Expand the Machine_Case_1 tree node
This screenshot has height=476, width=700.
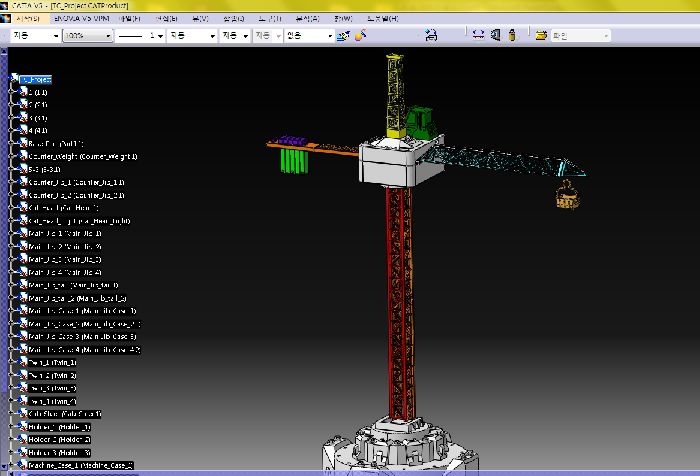point(9,465)
